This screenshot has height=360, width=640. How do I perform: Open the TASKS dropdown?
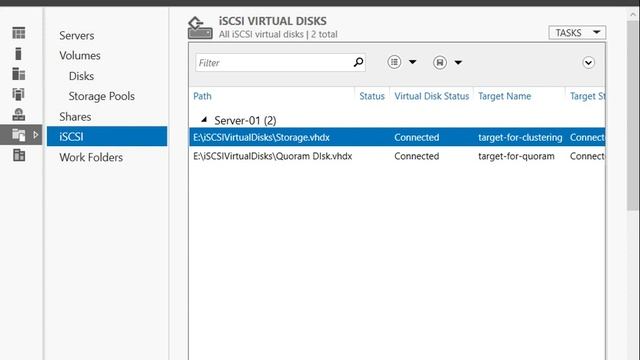pyautogui.click(x=577, y=33)
